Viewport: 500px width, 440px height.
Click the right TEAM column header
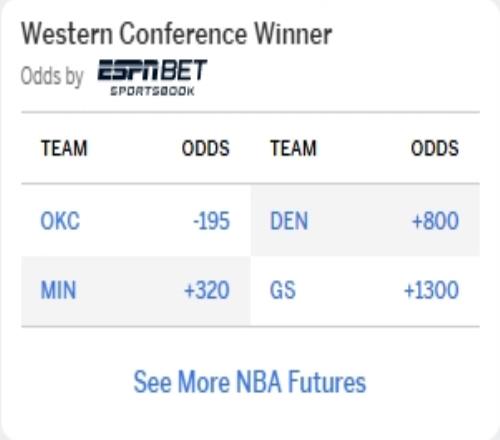293,148
